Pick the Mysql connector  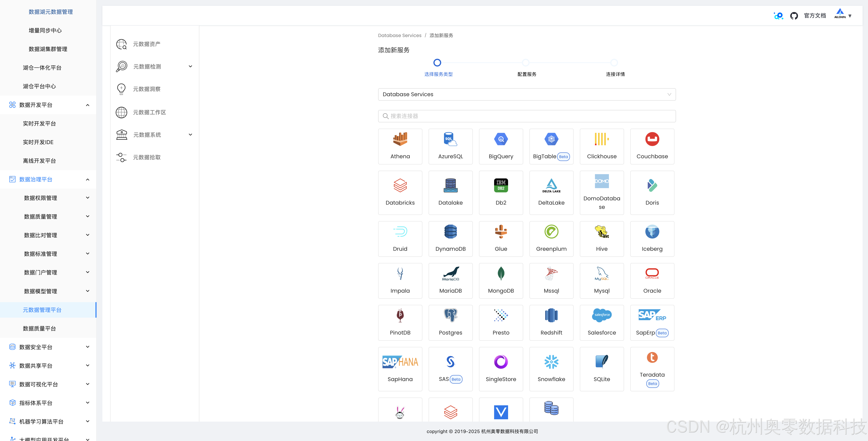[x=602, y=281]
